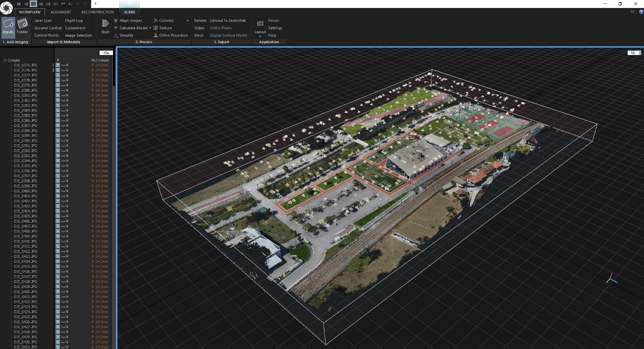Click the Ground Control button

click(48, 28)
